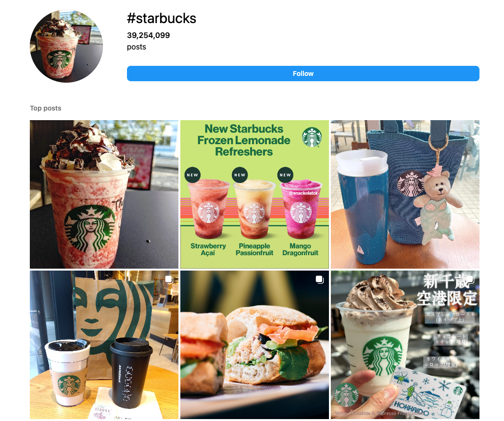Screen dimensions: 504x421
Task: Click the blue Follow button
Action: pyautogui.click(x=303, y=74)
